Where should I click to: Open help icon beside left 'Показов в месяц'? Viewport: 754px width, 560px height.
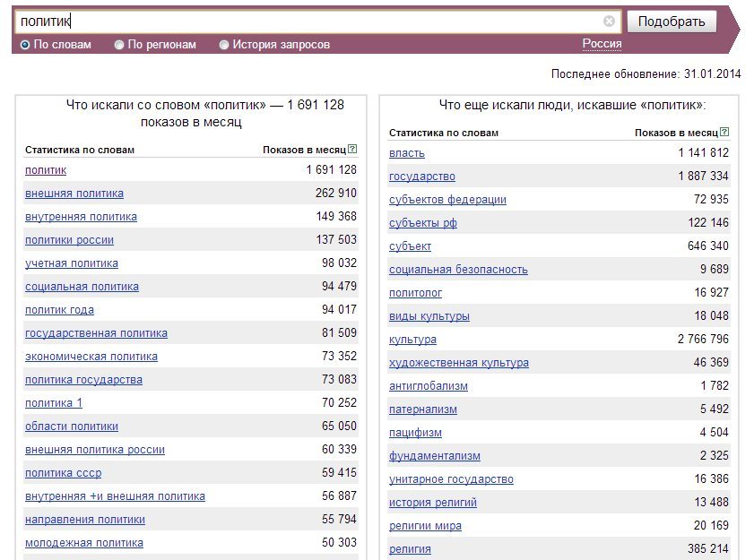tap(352, 149)
